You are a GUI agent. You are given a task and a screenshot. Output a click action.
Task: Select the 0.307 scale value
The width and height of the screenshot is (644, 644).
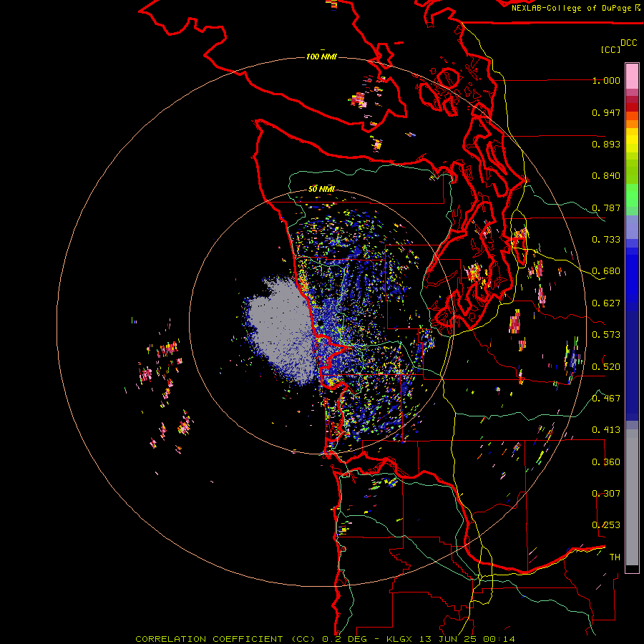tap(606, 494)
